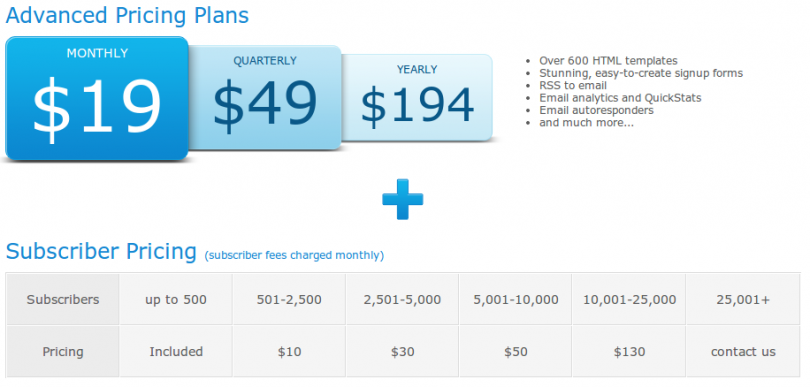
Task: Click the subscriber fees charged monthly note
Action: pos(294,255)
